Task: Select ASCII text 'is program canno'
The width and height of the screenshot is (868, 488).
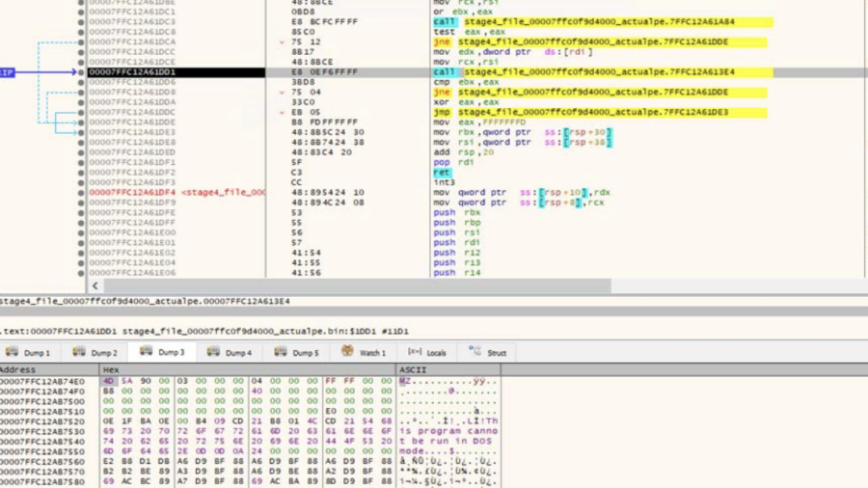Action: (x=448, y=431)
